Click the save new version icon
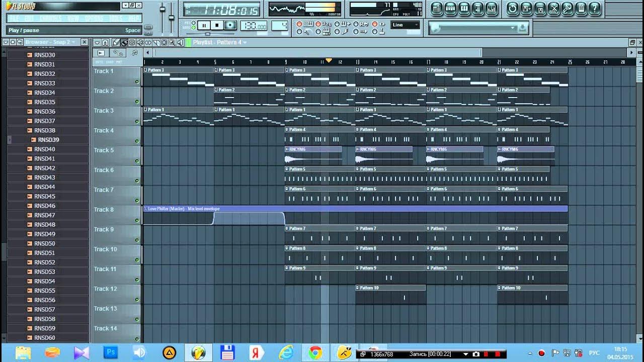Image resolution: width=644 pixels, height=362 pixels. click(x=526, y=9)
